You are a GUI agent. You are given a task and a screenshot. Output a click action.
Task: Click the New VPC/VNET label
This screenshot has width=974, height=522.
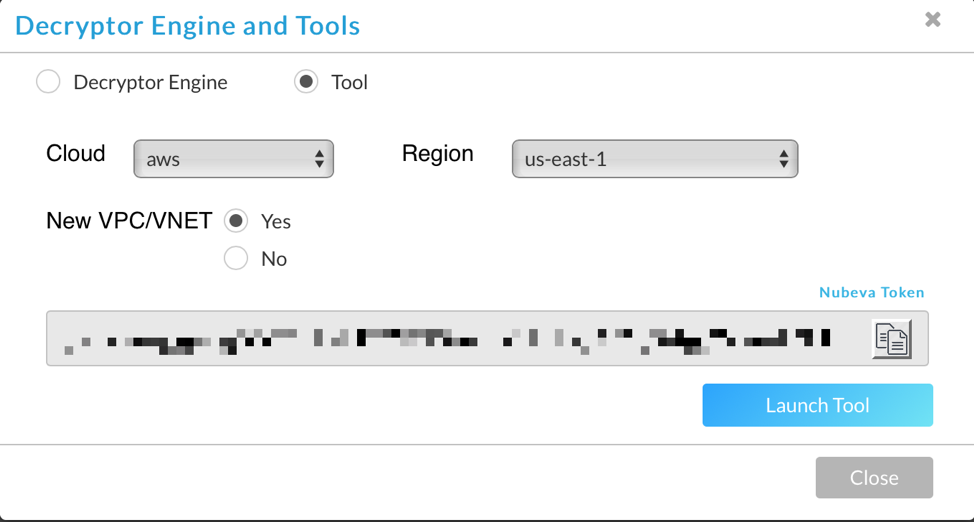(x=128, y=221)
